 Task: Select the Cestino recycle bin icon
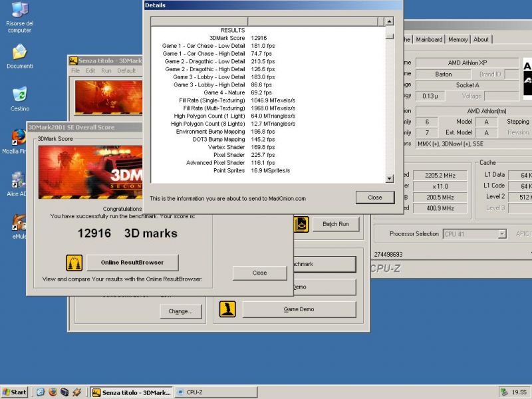point(20,99)
